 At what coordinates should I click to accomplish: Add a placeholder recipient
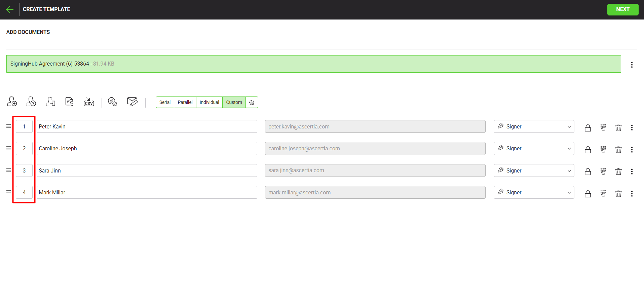(x=31, y=102)
